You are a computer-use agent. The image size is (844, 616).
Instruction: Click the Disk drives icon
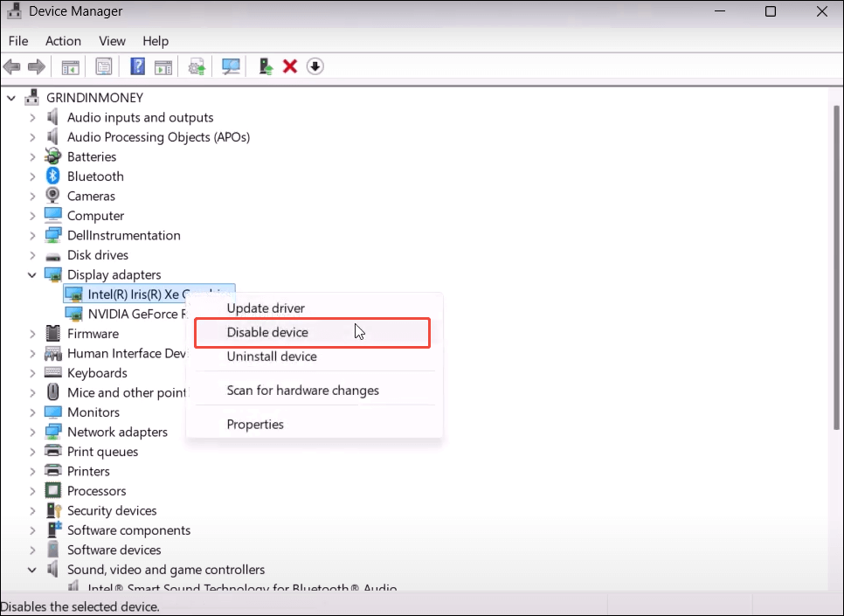pos(52,255)
